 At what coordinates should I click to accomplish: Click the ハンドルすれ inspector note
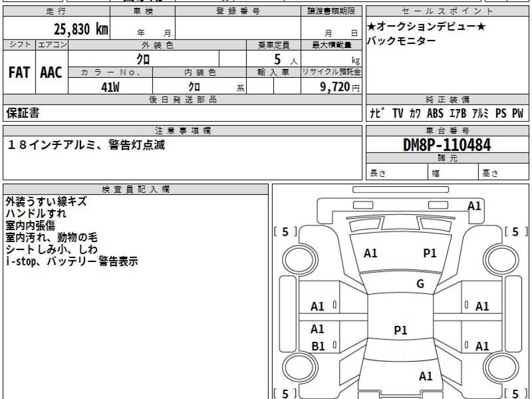click(x=36, y=213)
